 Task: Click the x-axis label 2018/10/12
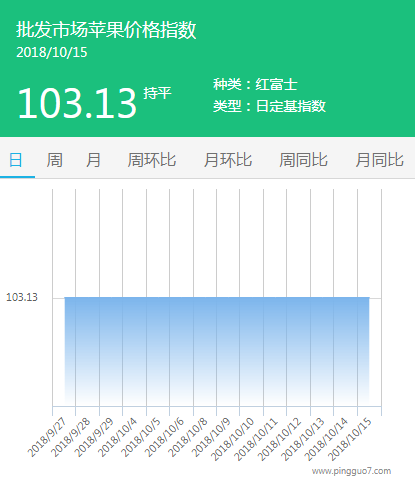pyautogui.click(x=280, y=439)
